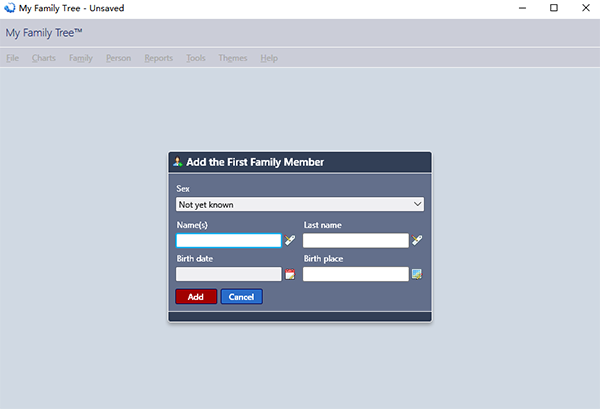Open the Themes menu

coord(233,58)
